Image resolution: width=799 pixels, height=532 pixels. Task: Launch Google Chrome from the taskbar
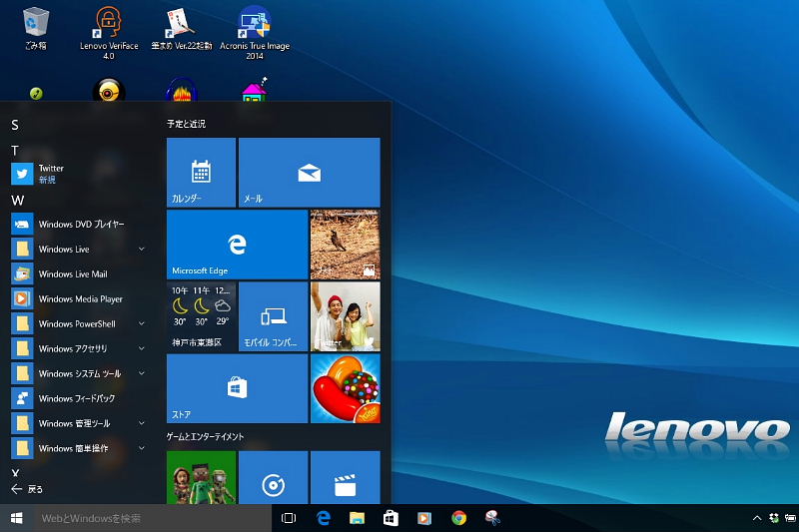pyautogui.click(x=458, y=518)
